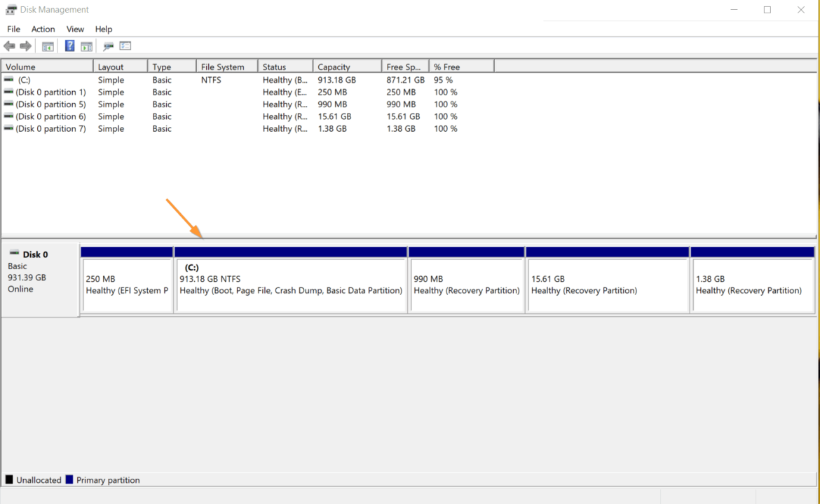The image size is (820, 504).
Task: Click the Disk 0 drive icon in graphical view
Action: coord(14,254)
